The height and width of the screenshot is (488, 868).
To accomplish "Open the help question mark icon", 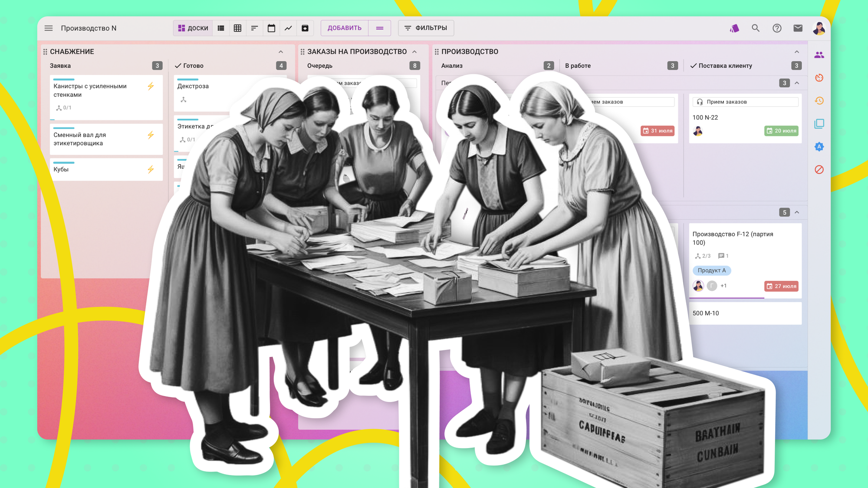I will click(x=777, y=28).
